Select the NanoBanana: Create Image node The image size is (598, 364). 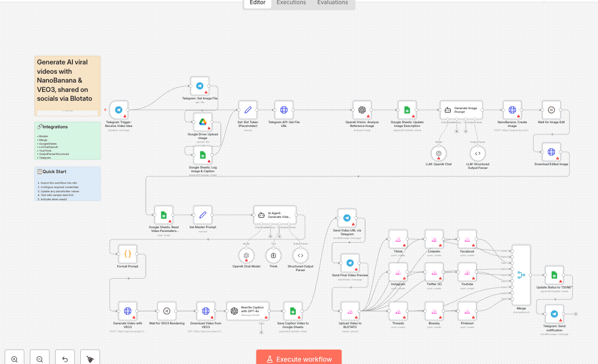(x=512, y=110)
